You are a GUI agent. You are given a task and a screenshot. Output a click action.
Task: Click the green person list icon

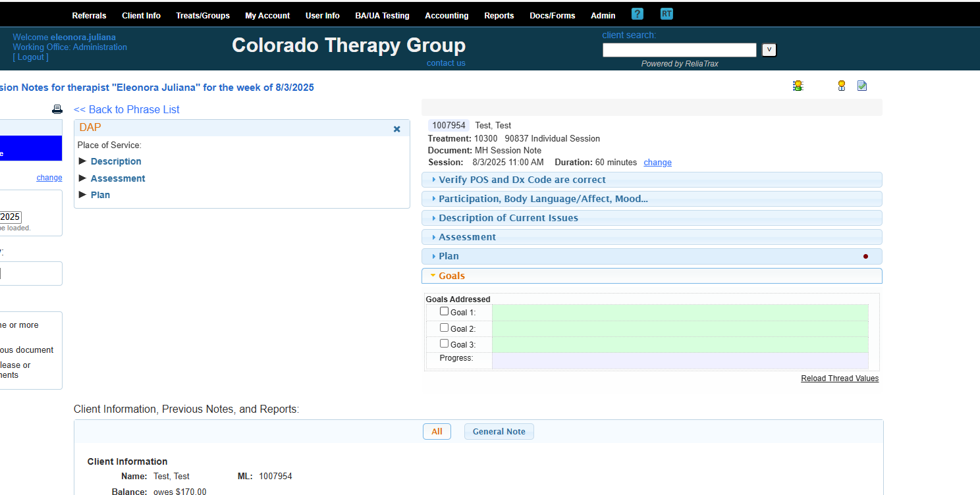(x=798, y=86)
